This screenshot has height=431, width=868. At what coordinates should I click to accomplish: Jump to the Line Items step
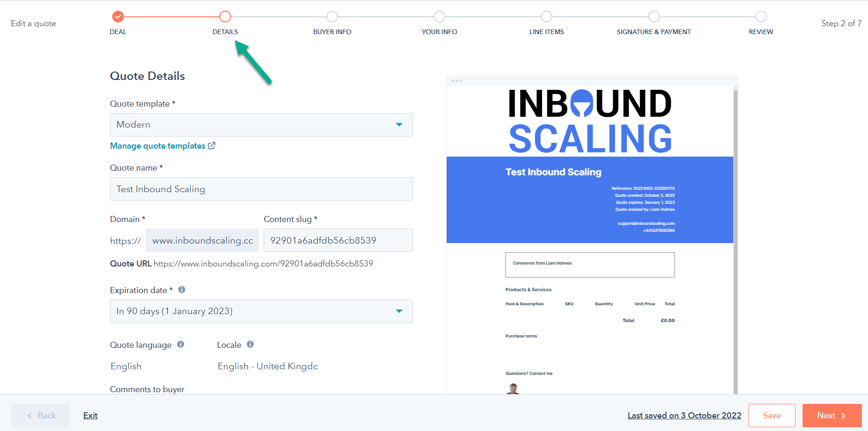[546, 17]
